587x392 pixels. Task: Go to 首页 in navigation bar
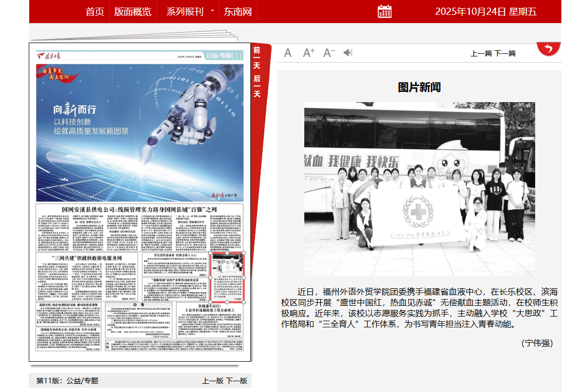(x=95, y=12)
